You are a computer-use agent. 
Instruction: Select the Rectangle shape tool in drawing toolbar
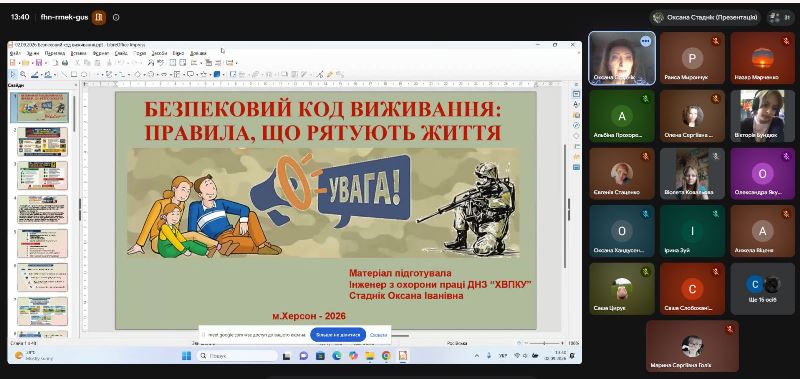(74, 74)
